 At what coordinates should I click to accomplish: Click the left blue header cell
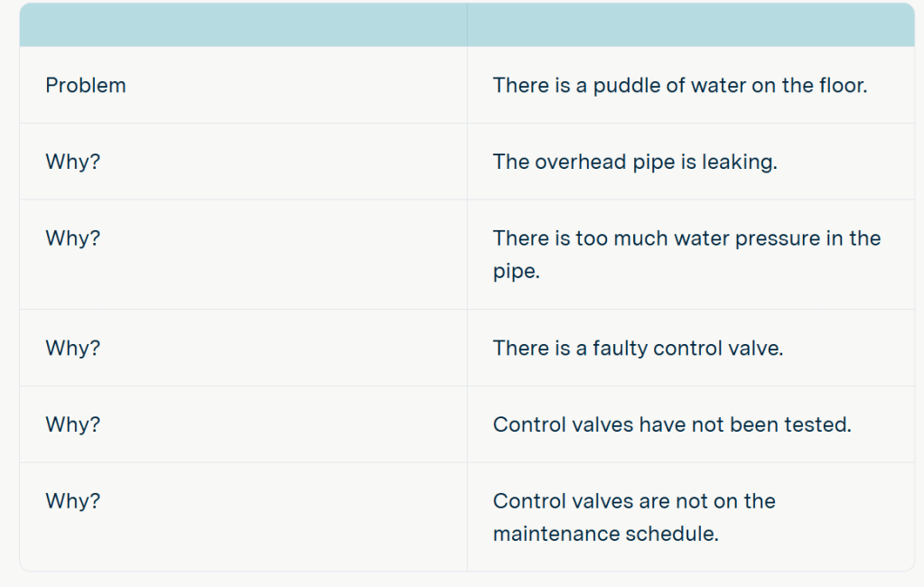tap(243, 25)
